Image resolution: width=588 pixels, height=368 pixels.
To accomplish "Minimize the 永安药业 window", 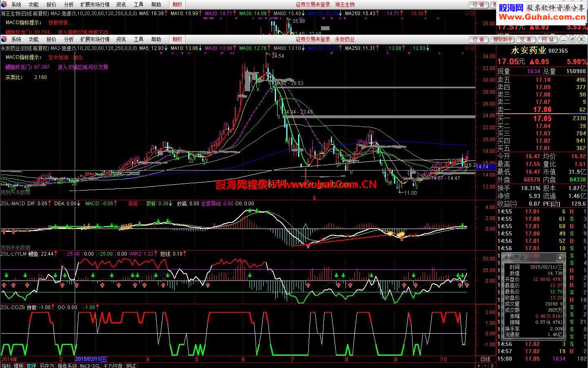I will click(x=563, y=39).
